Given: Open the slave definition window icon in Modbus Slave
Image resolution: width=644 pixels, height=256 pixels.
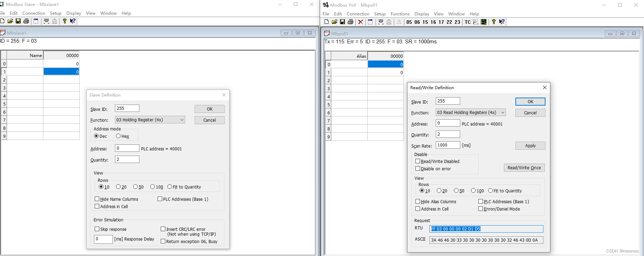Looking at the screenshot, I should [x=36, y=21].
